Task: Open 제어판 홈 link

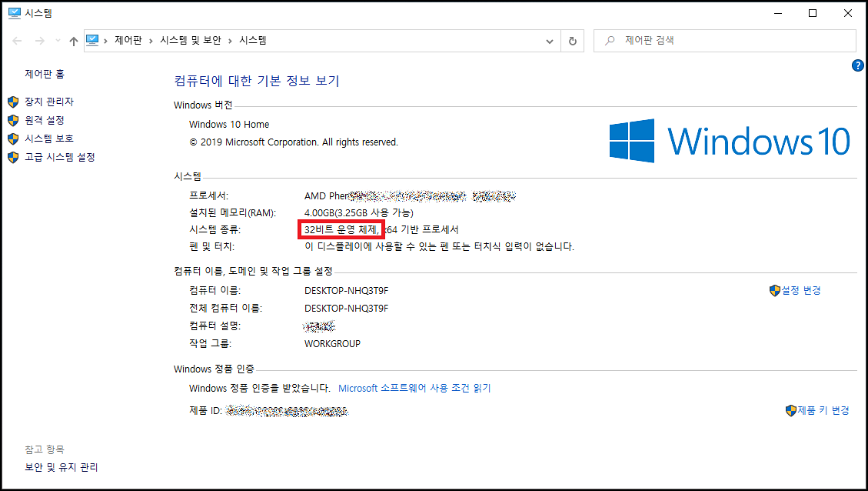Action: (45, 74)
